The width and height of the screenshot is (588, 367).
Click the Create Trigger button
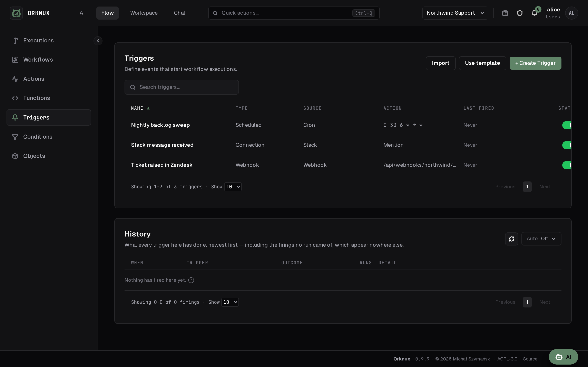tap(535, 63)
